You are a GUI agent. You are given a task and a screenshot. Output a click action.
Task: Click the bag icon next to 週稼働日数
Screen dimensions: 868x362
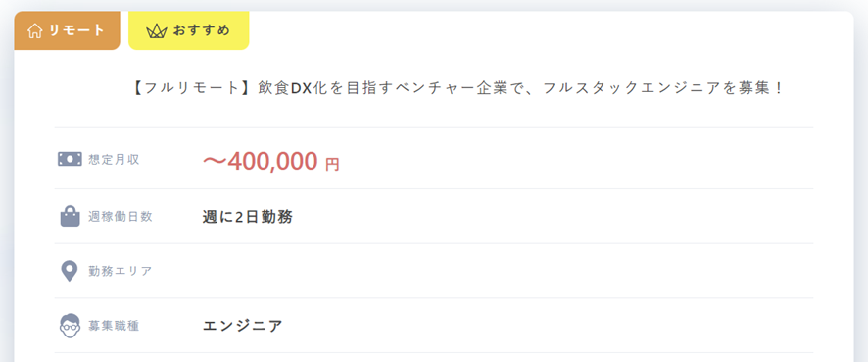click(70, 216)
